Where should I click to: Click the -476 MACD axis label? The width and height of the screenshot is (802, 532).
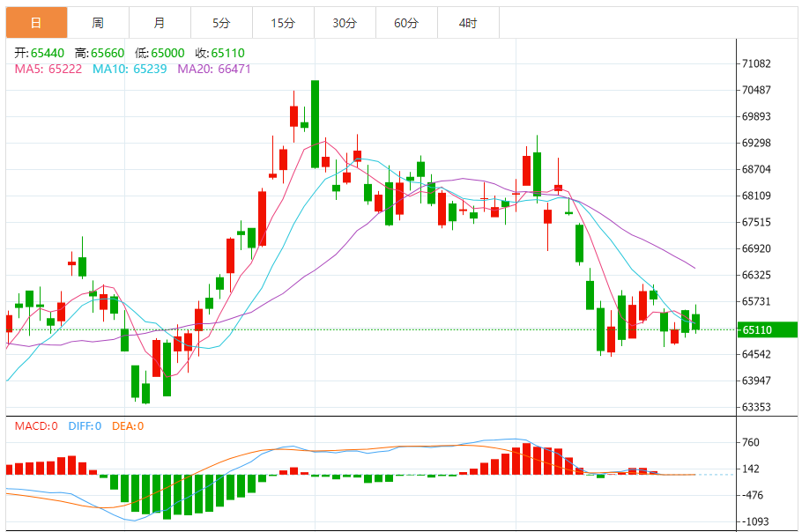point(753,495)
